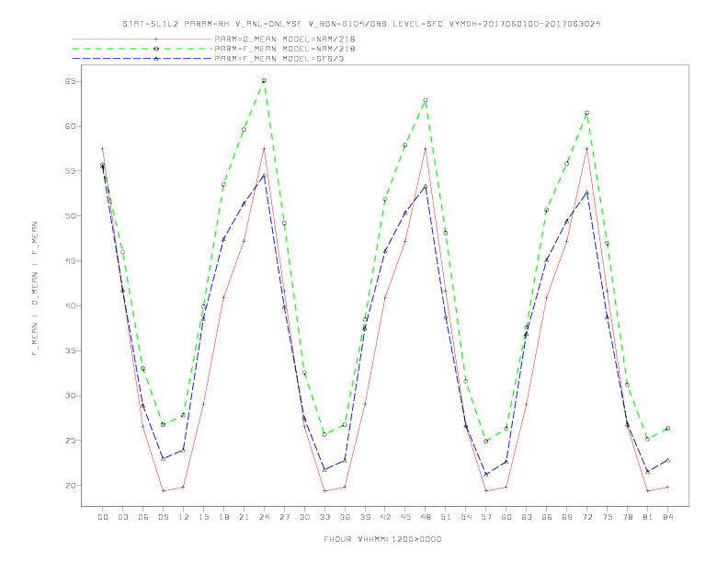Click x-axis tick label 00
The image size is (728, 563).
click(x=103, y=517)
